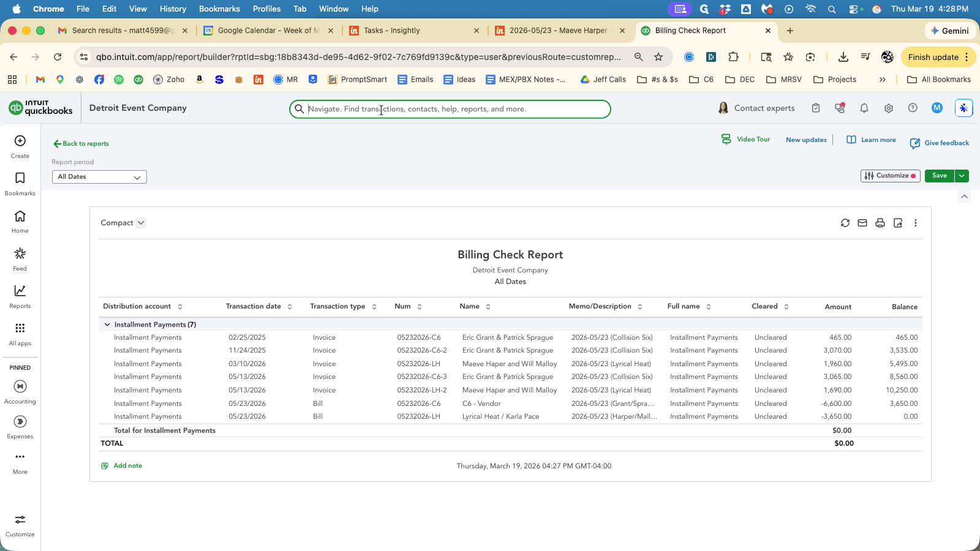
Task: Click the Customize report button
Action: click(x=890, y=176)
